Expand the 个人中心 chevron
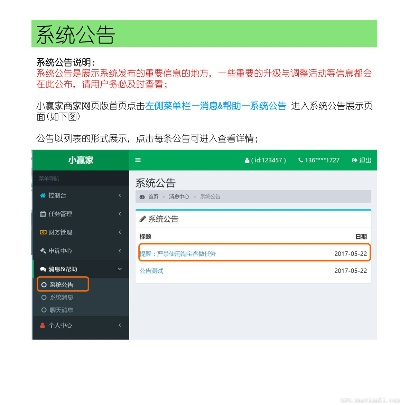 pyautogui.click(x=120, y=325)
